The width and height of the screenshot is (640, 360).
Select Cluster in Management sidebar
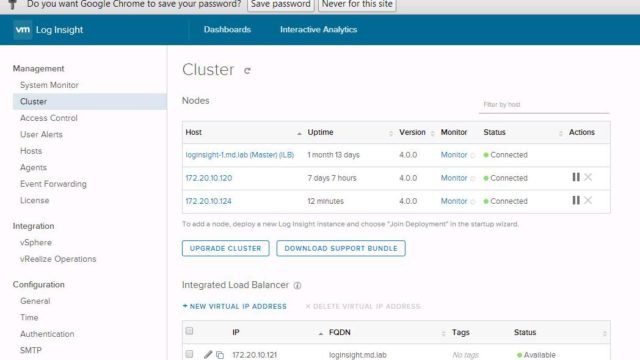90,101
